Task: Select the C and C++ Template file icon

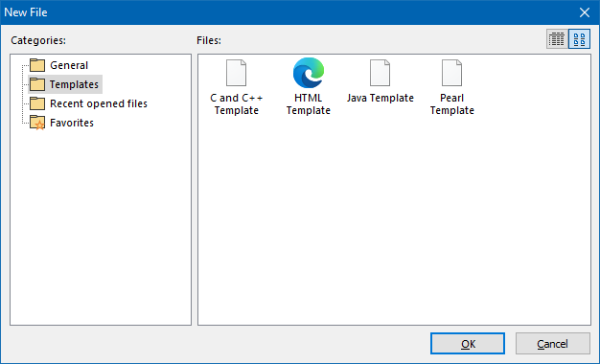Action: [x=236, y=73]
